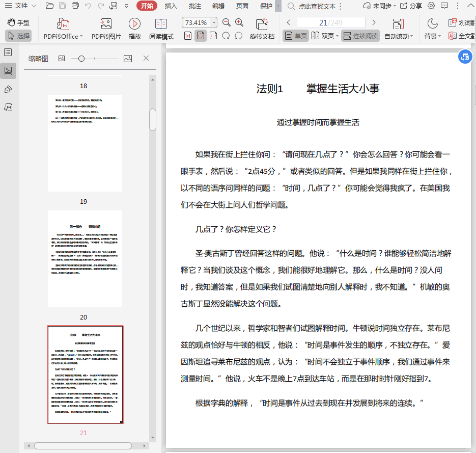
Task: Start slideshow with the 播放 icon
Action: [x=134, y=24]
